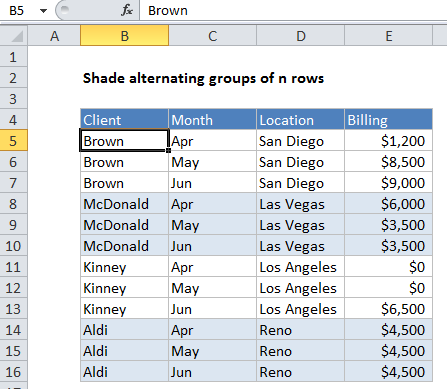Image resolution: width=447 pixels, height=389 pixels.
Task: Select the cell with $8,500
Action: (x=388, y=162)
